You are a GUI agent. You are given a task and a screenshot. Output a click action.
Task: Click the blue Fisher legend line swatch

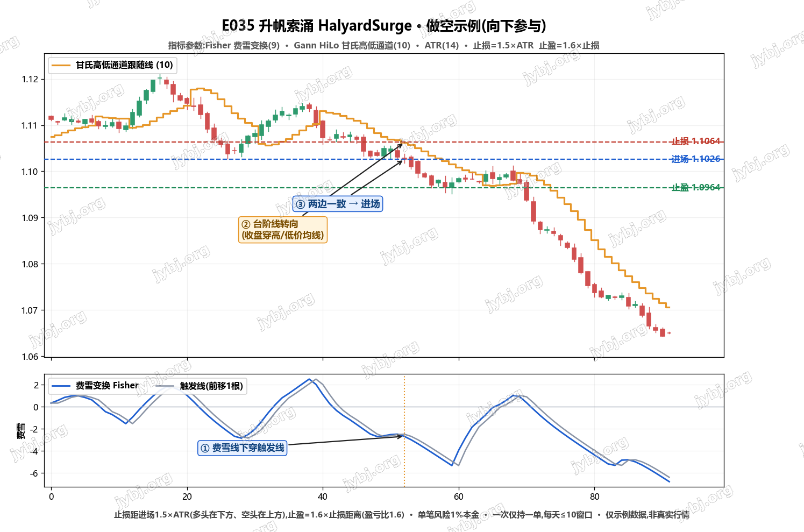click(61, 386)
